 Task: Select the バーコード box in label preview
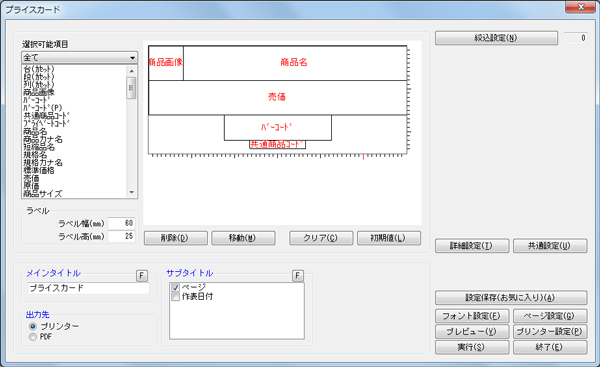[x=278, y=127]
